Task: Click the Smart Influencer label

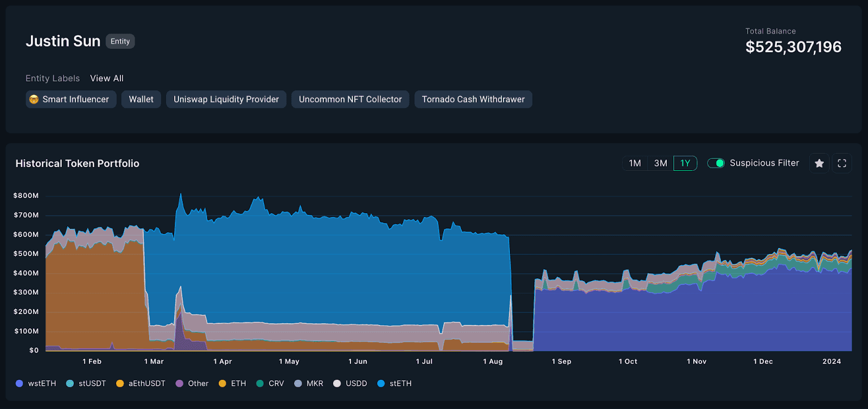Action: click(x=71, y=99)
